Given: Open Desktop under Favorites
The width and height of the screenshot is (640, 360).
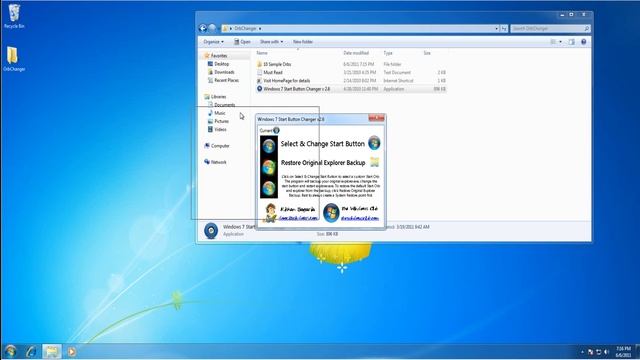Looking at the screenshot, I should coord(222,64).
